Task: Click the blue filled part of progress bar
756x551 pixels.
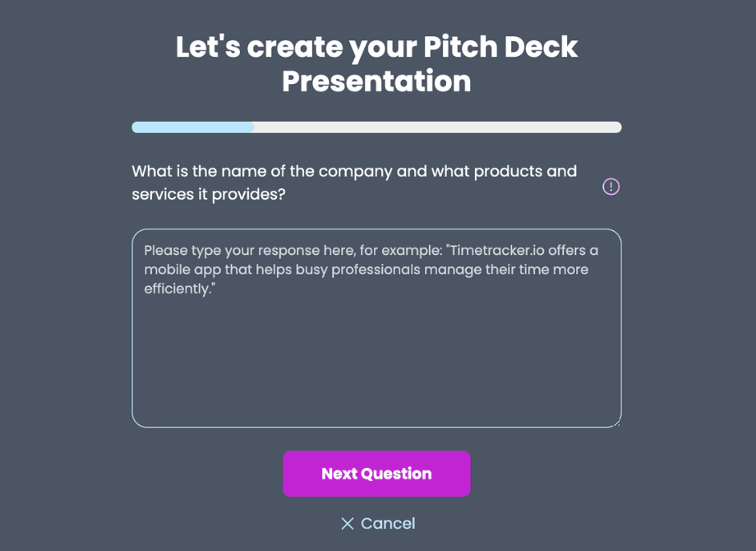Action: 193,127
